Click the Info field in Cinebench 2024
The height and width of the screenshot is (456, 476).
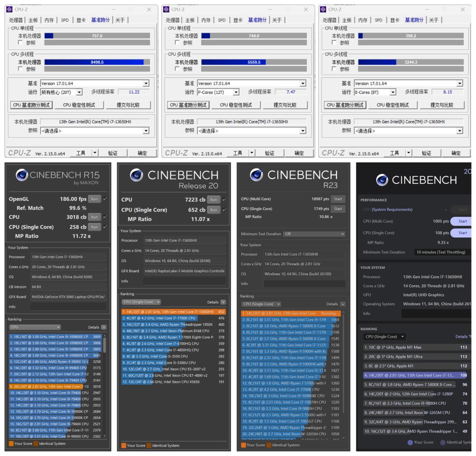(437, 314)
